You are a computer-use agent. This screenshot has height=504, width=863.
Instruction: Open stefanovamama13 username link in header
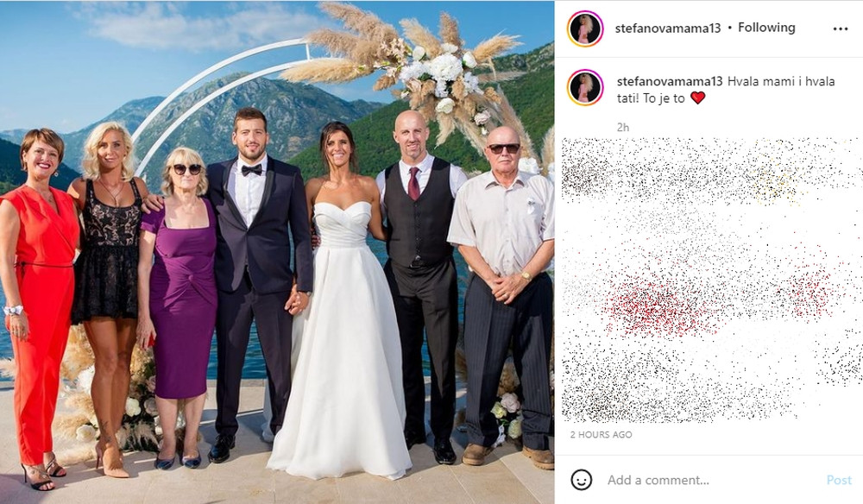point(668,28)
